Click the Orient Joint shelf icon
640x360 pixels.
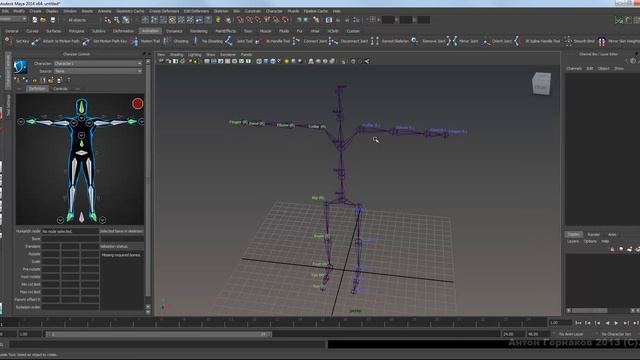[x=485, y=41]
